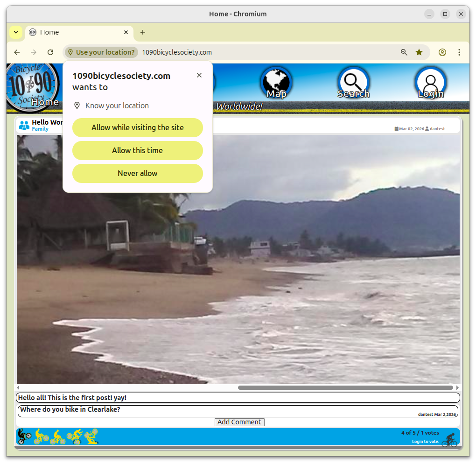Viewport: 476px width, 464px height.
Task: Click the black BMX bicycle icon in the rating bar
Action: tap(23, 436)
